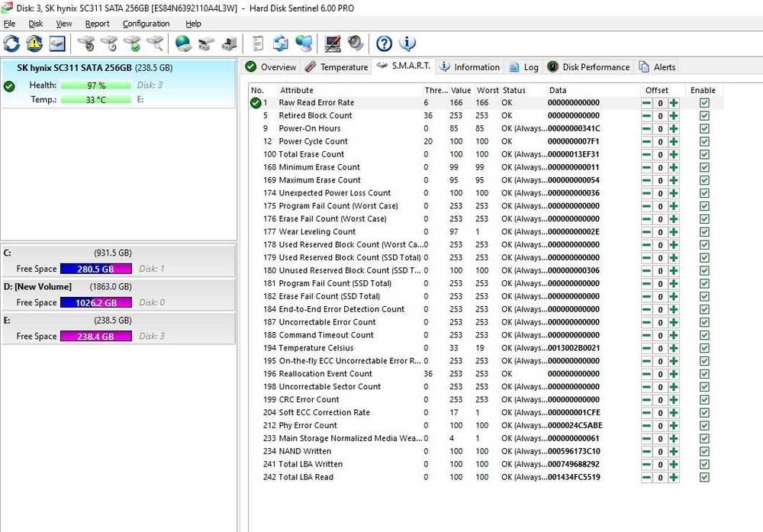The image size is (763, 532).
Task: Toggle Enable checkbox for Wear Leveling Count
Action: click(704, 232)
